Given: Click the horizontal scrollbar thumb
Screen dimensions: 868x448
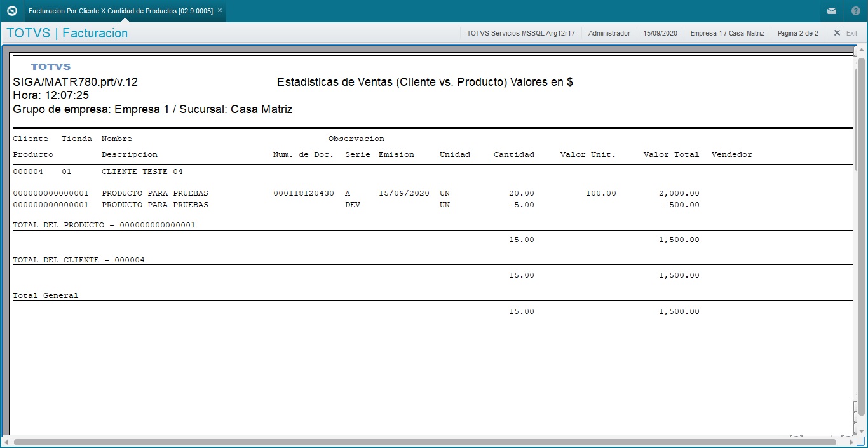Looking at the screenshot, I should point(425,442).
